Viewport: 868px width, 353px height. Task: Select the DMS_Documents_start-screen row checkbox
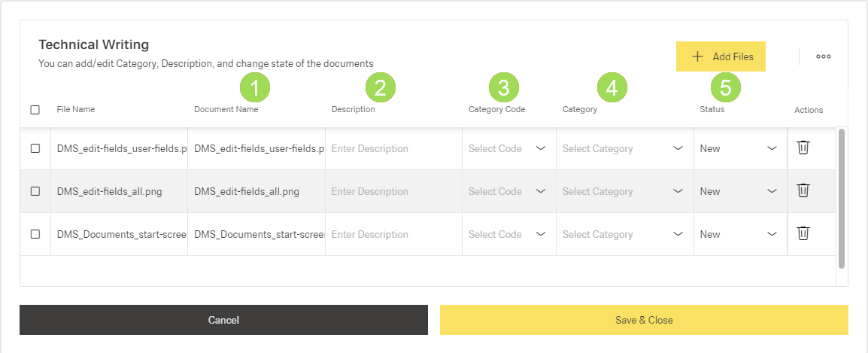(35, 234)
